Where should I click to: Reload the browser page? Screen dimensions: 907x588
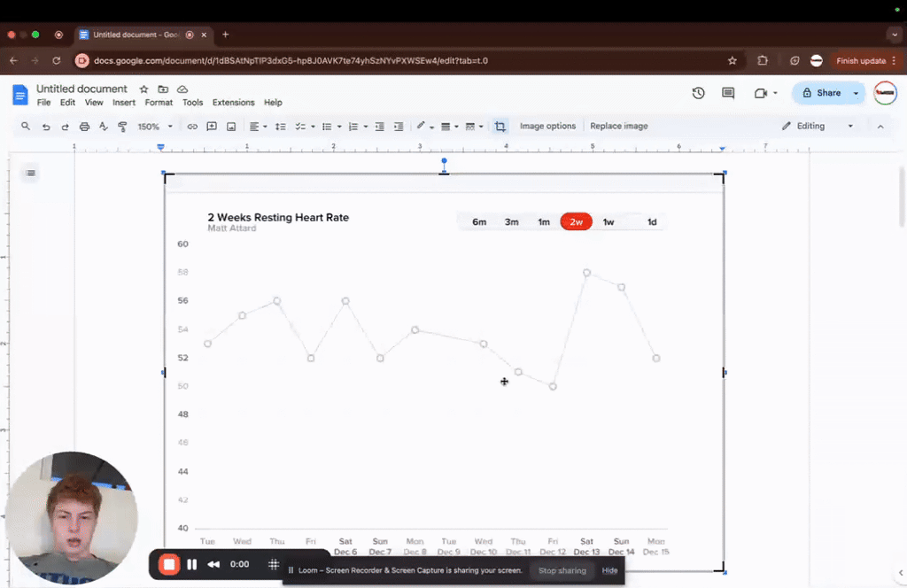(56, 61)
